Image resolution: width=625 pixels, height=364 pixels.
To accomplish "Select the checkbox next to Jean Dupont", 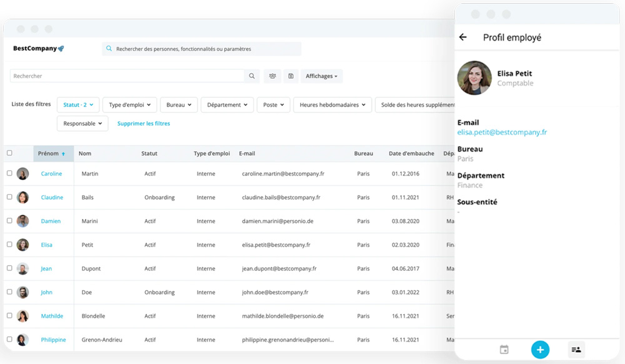I will click(x=9, y=268).
